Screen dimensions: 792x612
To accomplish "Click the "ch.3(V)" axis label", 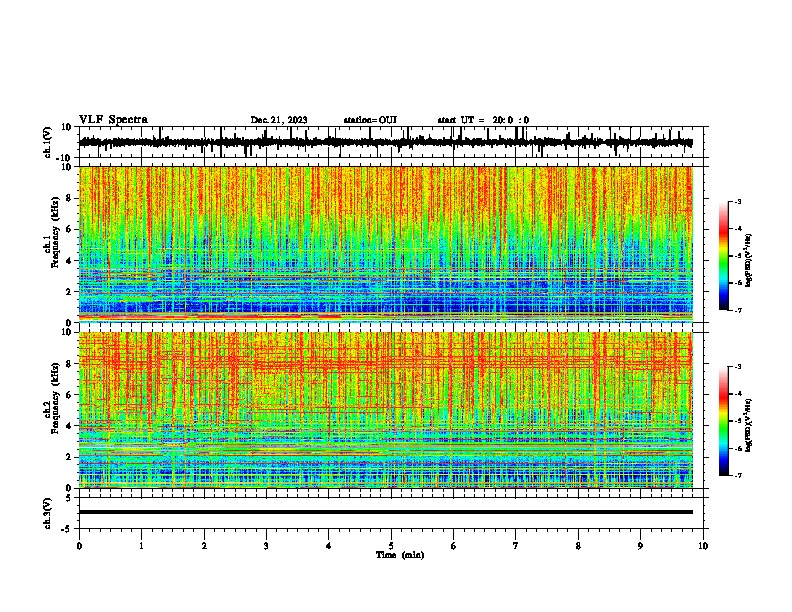I will [48, 513].
